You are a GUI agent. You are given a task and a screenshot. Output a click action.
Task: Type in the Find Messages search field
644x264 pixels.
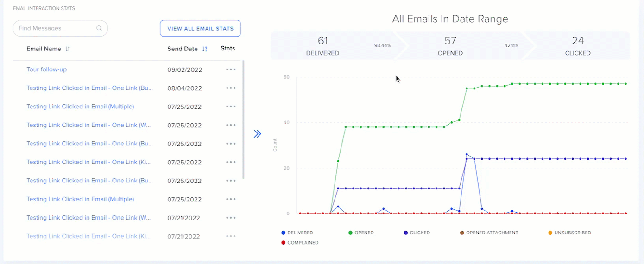[x=56, y=28]
